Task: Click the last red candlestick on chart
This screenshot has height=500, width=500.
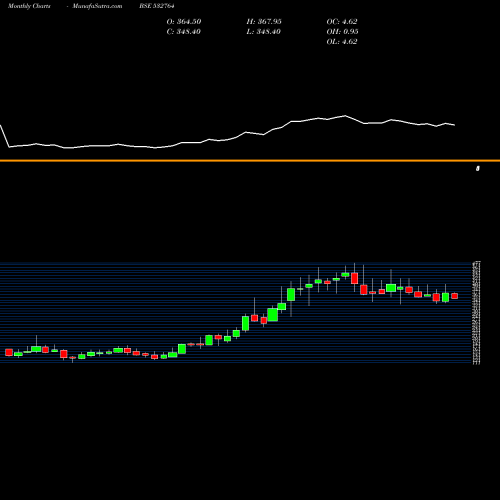Action: (455, 296)
